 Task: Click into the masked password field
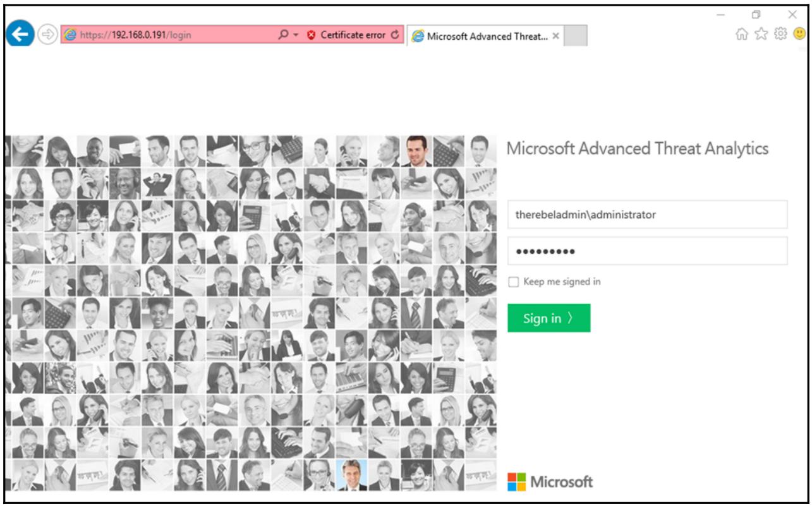coord(647,251)
